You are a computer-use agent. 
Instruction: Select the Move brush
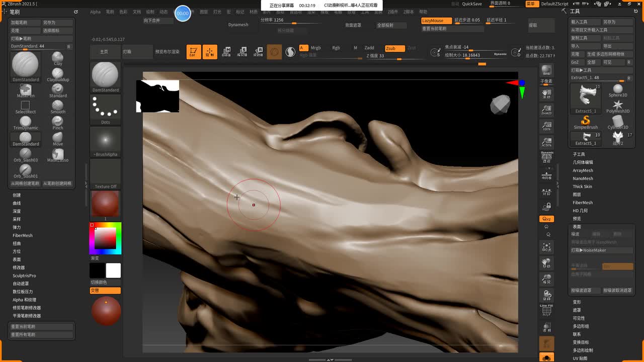tap(58, 139)
